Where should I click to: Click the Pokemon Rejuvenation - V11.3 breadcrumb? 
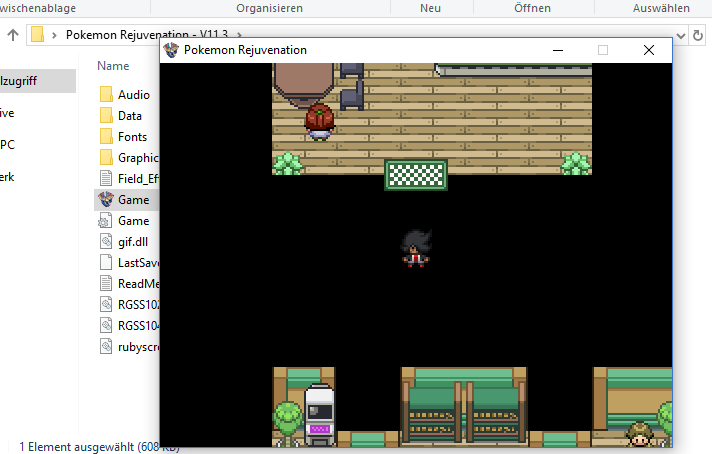click(x=147, y=35)
